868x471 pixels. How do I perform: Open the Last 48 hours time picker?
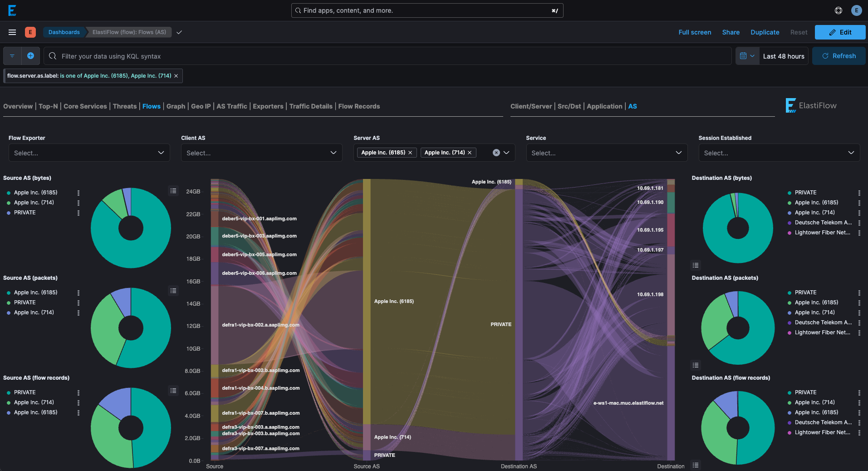(784, 56)
